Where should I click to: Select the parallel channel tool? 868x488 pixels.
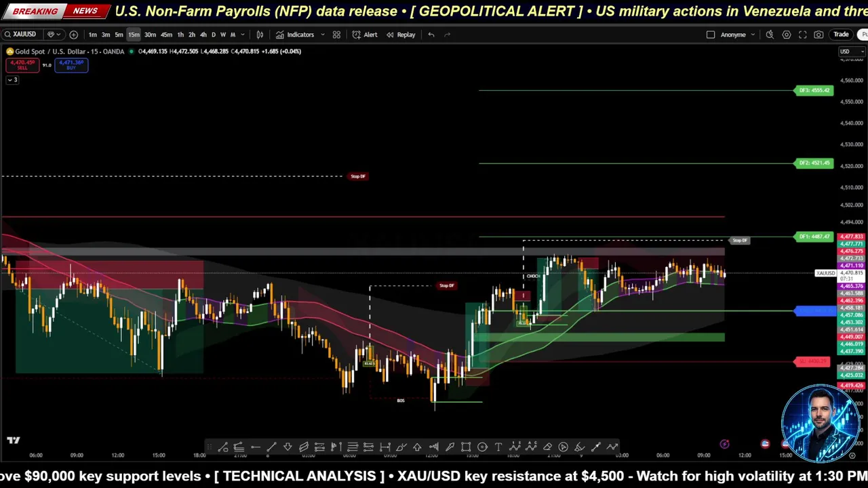click(304, 447)
